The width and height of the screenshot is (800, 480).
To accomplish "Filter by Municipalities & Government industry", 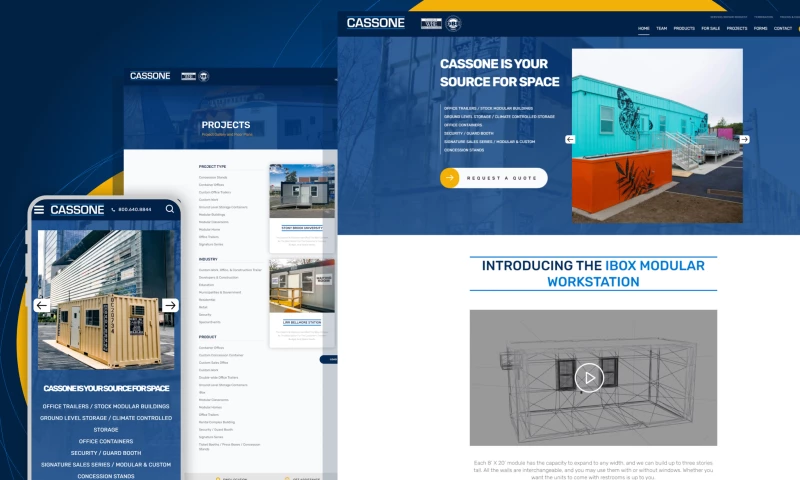I will [x=220, y=292].
